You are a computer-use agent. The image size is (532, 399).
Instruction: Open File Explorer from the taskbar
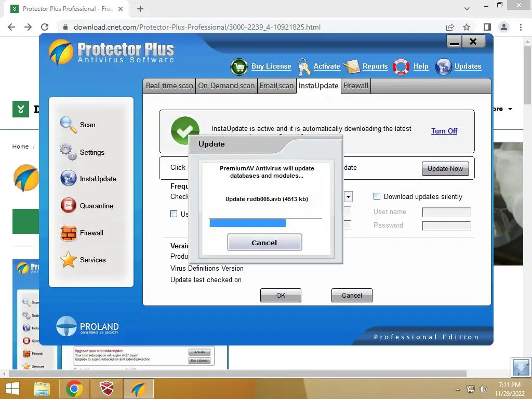click(x=42, y=389)
